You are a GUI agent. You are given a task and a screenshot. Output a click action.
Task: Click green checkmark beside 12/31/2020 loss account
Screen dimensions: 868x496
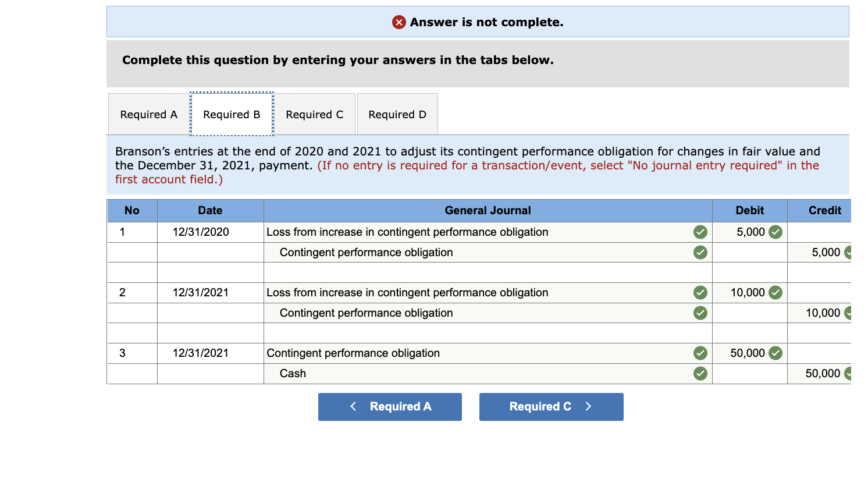tap(700, 232)
